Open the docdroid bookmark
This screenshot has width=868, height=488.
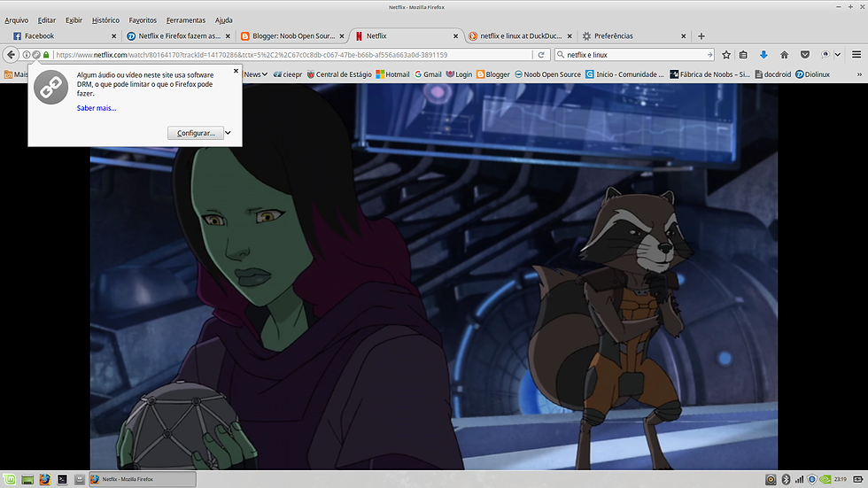pos(772,74)
